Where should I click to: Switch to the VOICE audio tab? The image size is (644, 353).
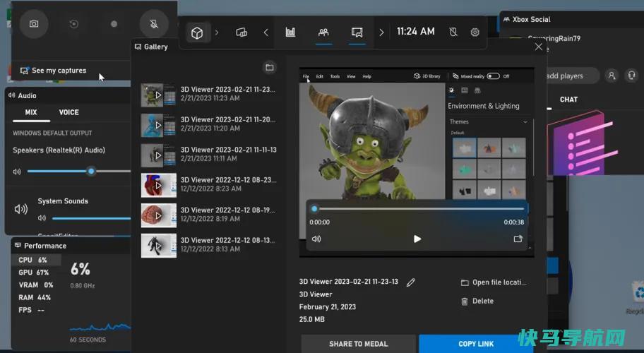[69, 112]
